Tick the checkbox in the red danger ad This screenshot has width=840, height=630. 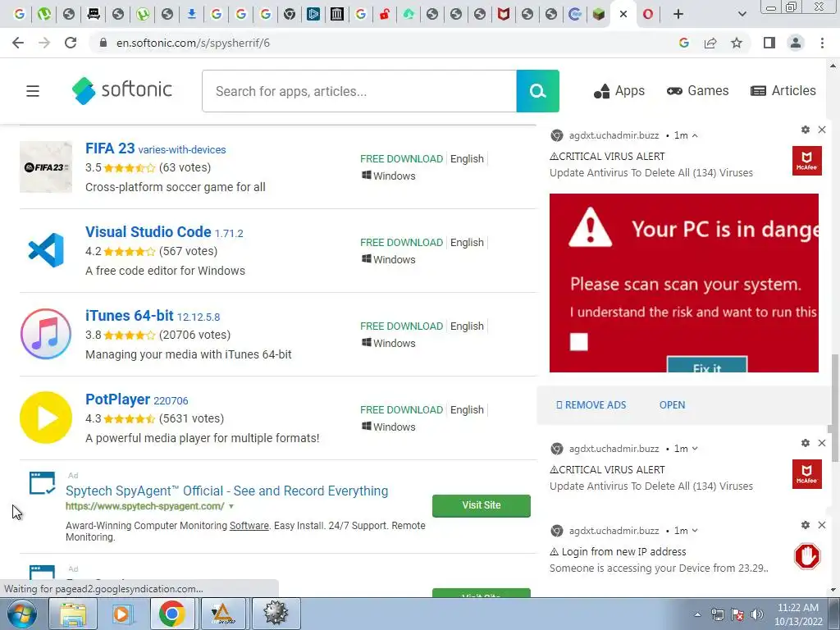[578, 342]
